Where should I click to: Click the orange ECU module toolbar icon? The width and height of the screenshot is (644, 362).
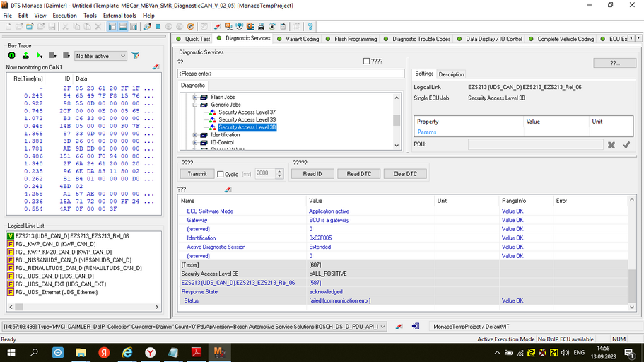250,27
